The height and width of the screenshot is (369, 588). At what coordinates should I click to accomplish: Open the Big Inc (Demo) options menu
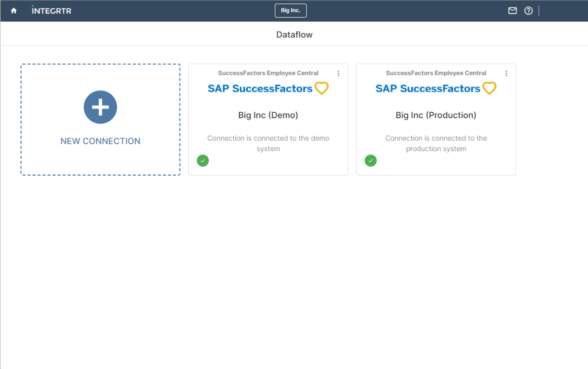pyautogui.click(x=339, y=74)
